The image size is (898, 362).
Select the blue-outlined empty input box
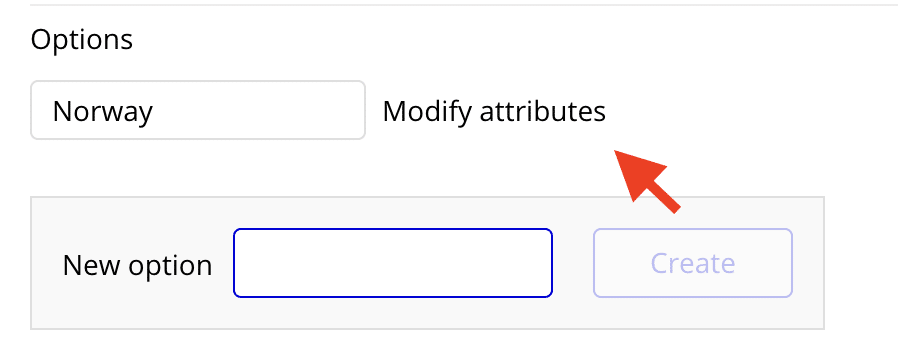(x=393, y=263)
